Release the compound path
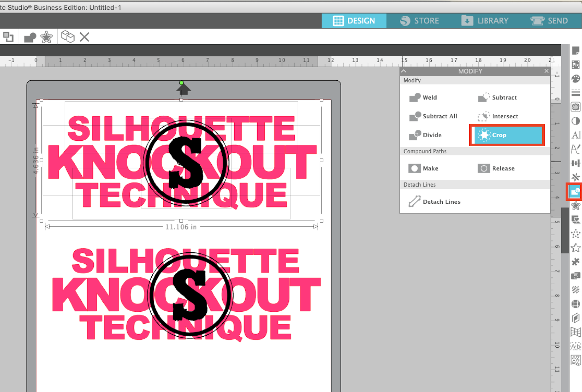The image size is (582, 392). [503, 168]
